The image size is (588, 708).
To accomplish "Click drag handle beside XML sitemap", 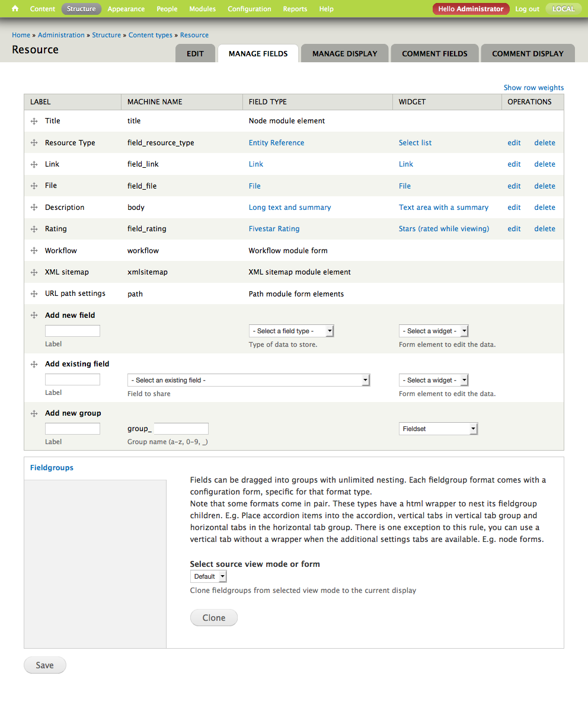I will pyautogui.click(x=34, y=272).
